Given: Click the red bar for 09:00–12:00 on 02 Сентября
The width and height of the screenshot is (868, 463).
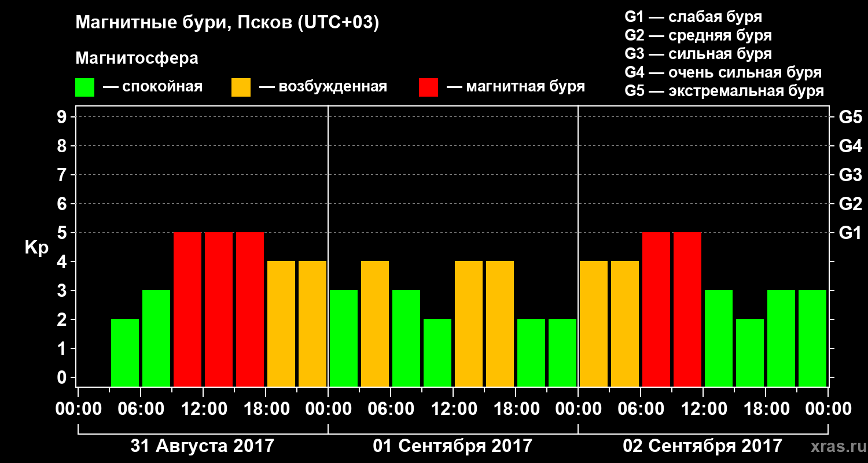Looking at the screenshot, I should coord(687,310).
